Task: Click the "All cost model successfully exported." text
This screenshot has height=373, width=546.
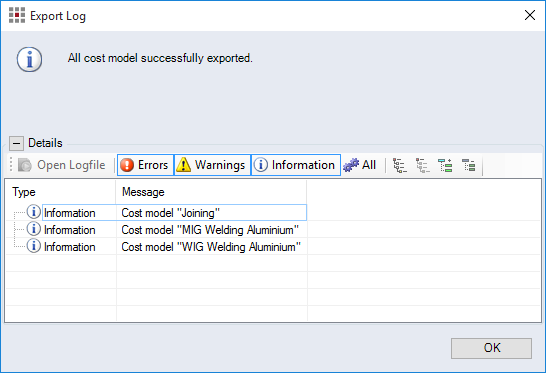Action: coord(160,58)
